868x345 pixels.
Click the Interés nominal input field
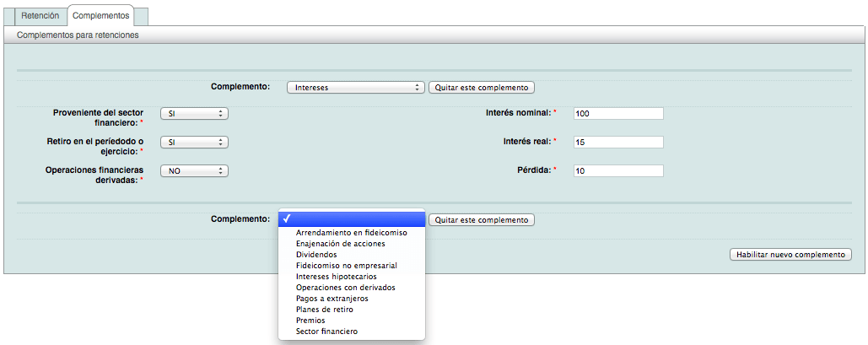coord(617,114)
